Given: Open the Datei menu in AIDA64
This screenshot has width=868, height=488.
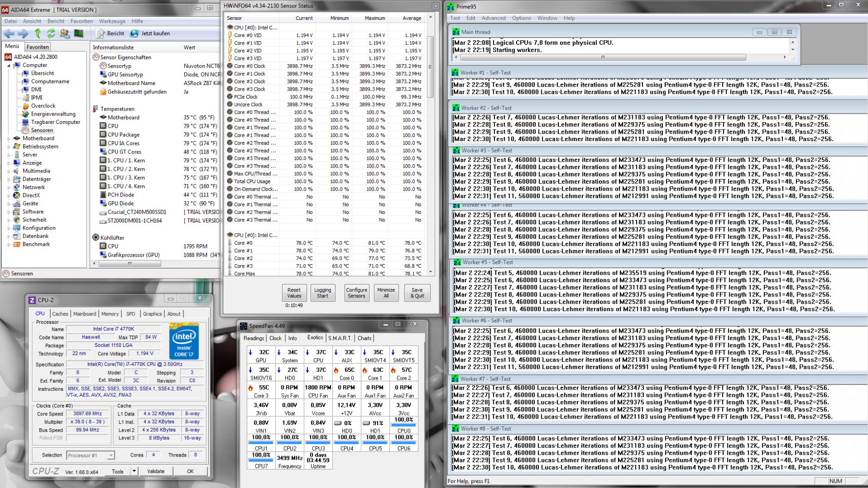Looking at the screenshot, I should pyautogui.click(x=10, y=21).
